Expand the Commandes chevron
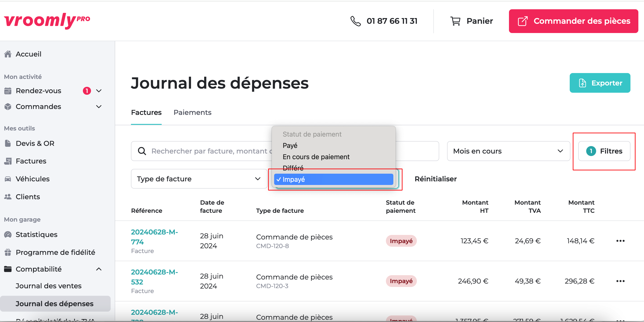 click(x=99, y=107)
